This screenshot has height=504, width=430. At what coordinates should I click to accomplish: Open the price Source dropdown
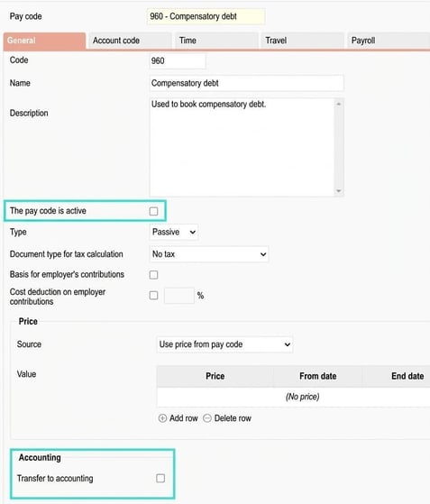[224, 344]
